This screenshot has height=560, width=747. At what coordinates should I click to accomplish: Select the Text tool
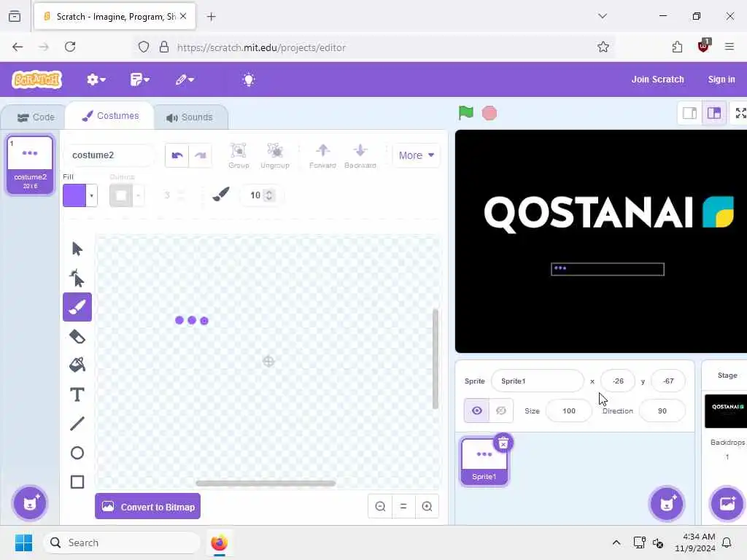77,394
